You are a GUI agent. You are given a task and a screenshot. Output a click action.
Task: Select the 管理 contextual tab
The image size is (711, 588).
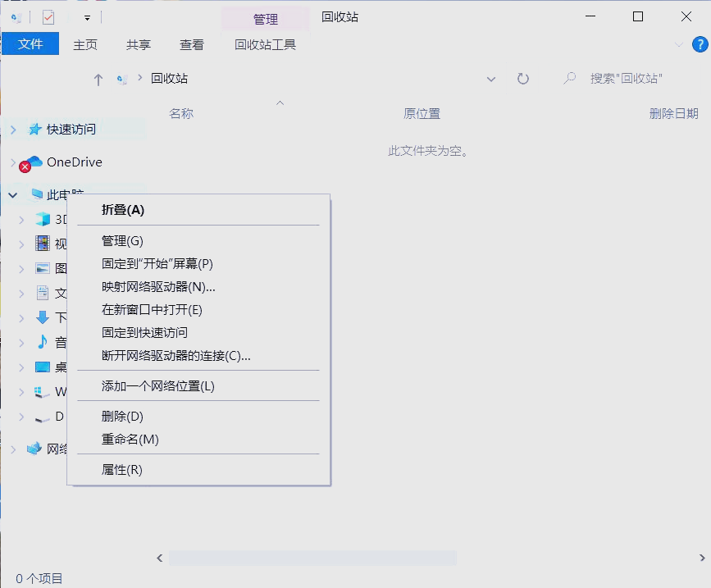click(x=265, y=19)
